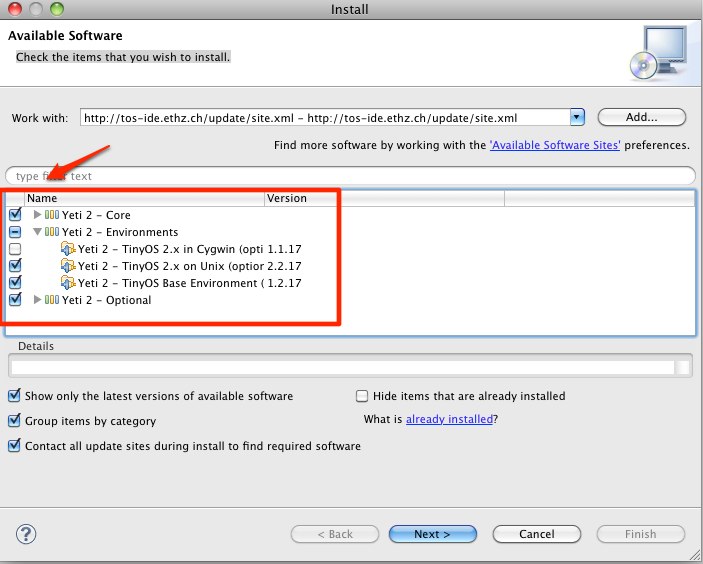Uncheck the TinyOS 2.x on Unix checkbox
703x564 pixels.
click(x=15, y=265)
